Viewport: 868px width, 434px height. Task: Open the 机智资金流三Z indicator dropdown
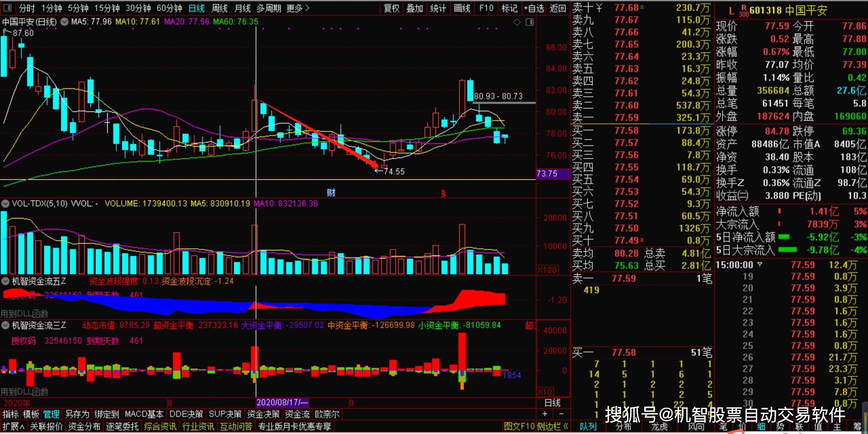(5, 325)
